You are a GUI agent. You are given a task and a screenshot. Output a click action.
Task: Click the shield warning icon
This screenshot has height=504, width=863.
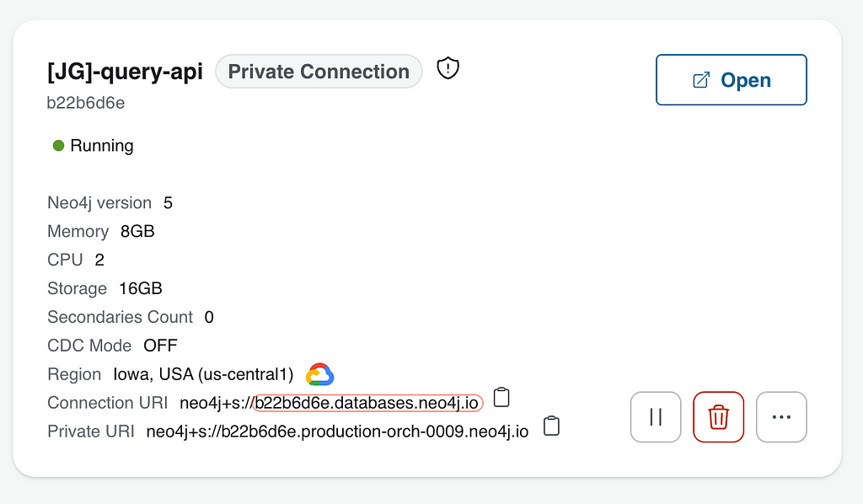pyautogui.click(x=448, y=69)
